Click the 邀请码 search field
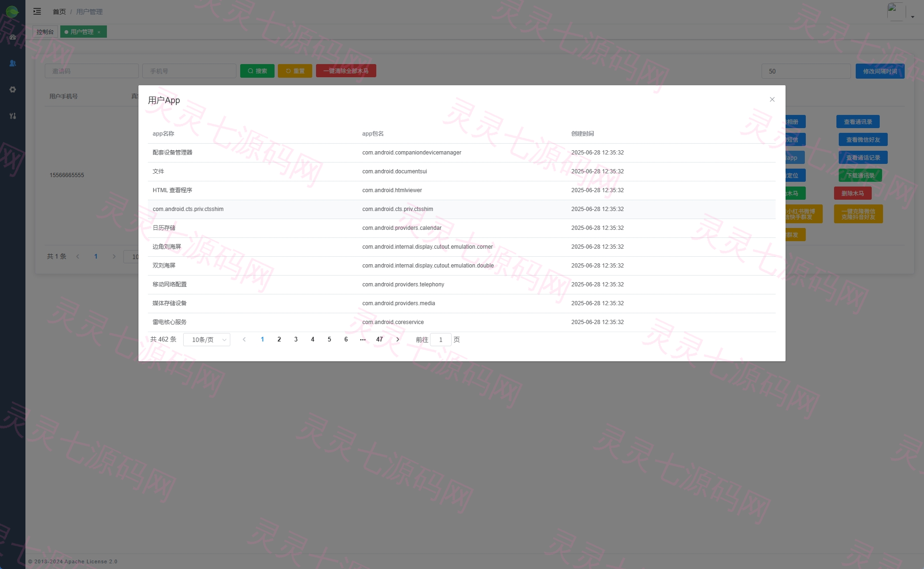Image resolution: width=924 pixels, height=569 pixels. (x=92, y=71)
